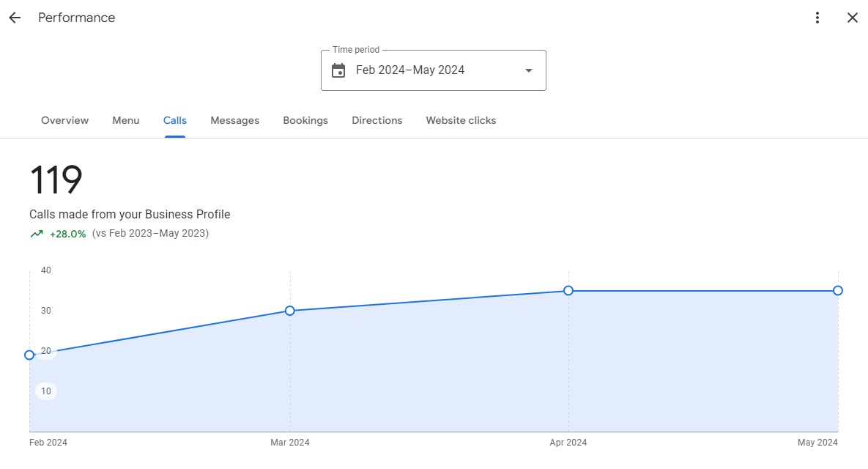Click the 40 y-axis label
868x469 pixels.
46,270
